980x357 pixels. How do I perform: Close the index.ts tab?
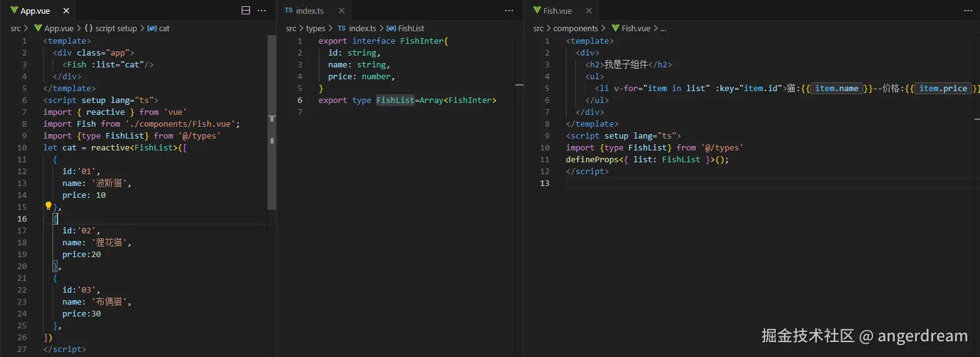[x=342, y=11]
